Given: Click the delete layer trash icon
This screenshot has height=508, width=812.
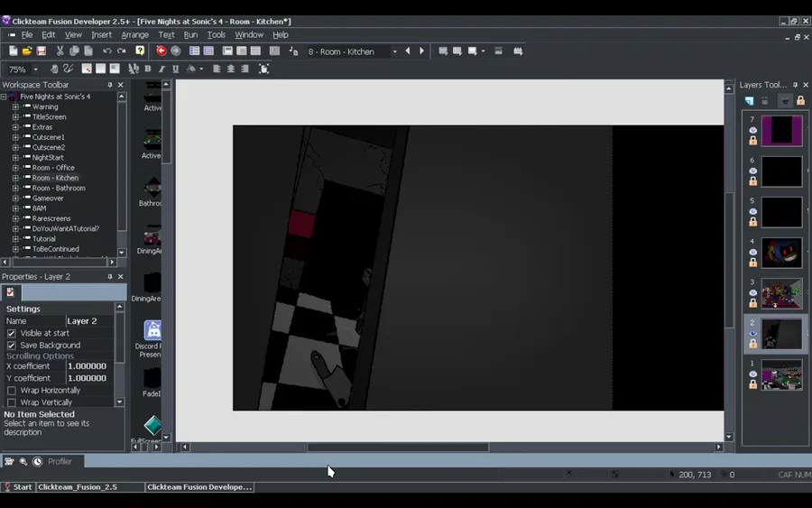Looking at the screenshot, I should (x=764, y=101).
